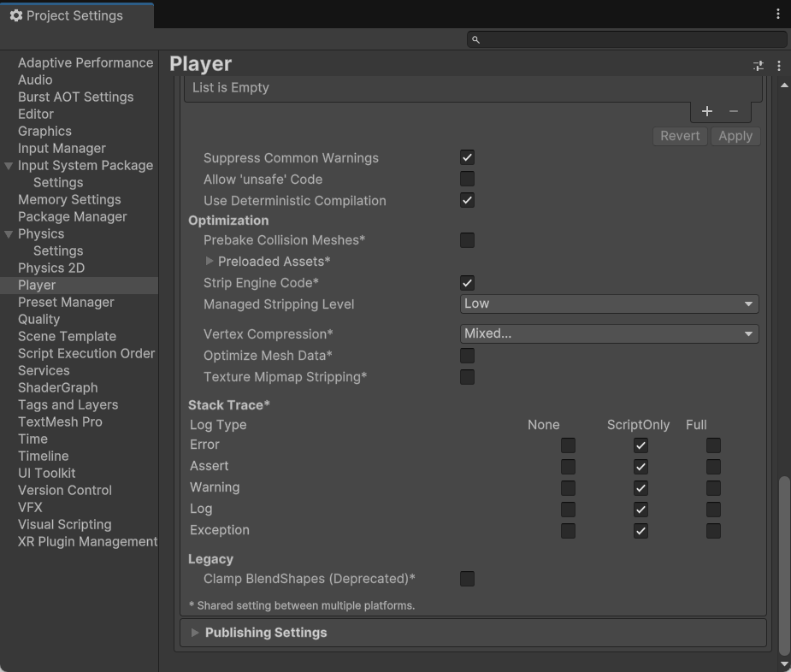Open Visual Scripting settings

pos(65,524)
